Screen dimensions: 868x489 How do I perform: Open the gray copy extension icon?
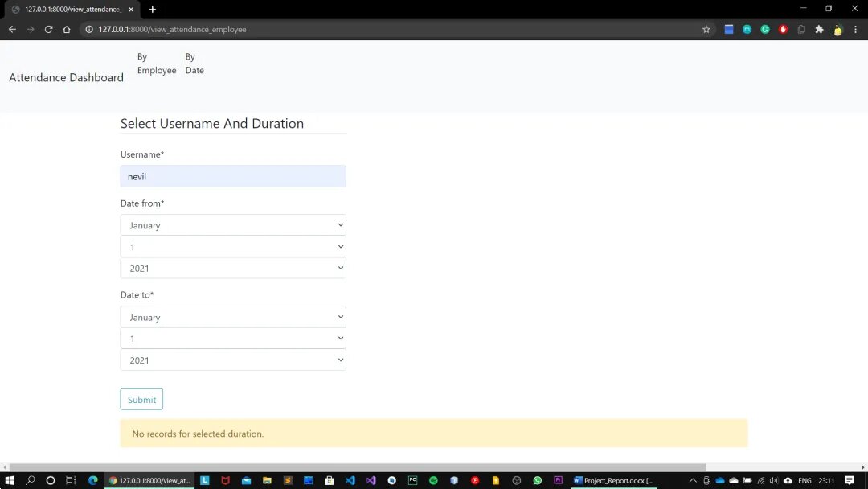[801, 29]
